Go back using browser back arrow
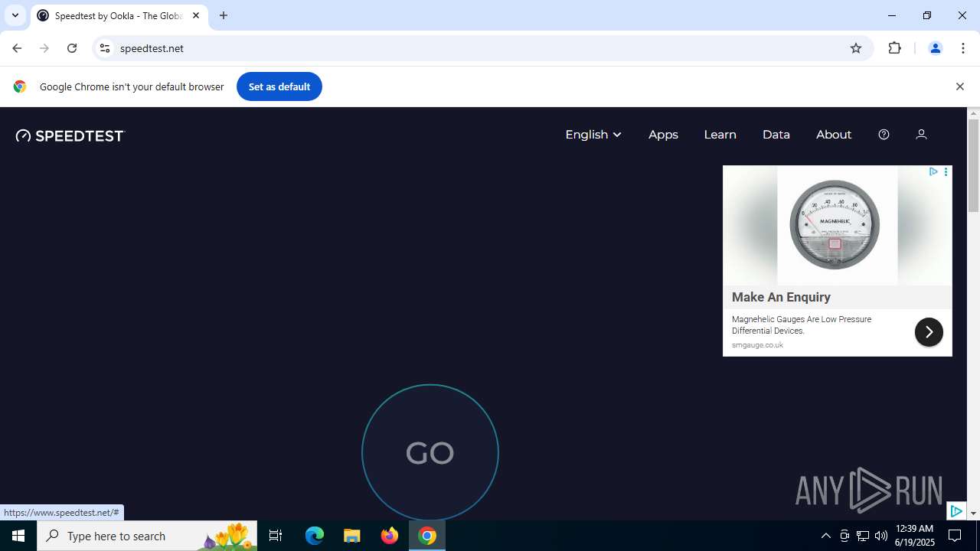 point(17,48)
